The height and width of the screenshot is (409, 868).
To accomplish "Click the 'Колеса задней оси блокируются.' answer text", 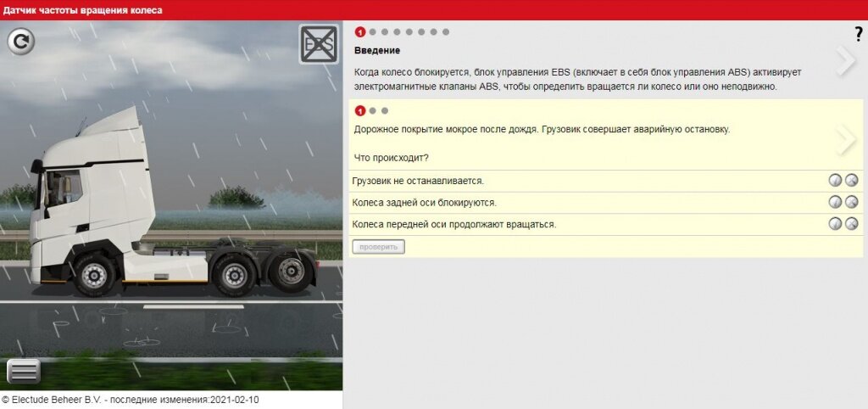I will [x=424, y=203].
